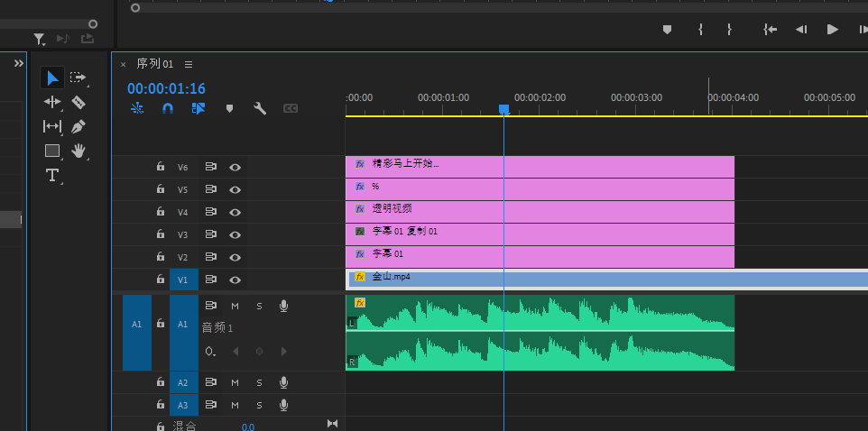
Task: Select the Razor tool
Action: tap(78, 102)
